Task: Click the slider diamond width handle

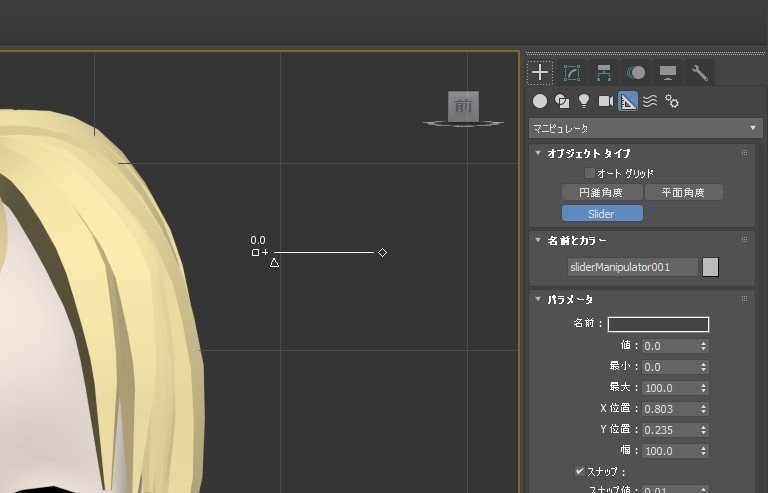Action: point(383,253)
